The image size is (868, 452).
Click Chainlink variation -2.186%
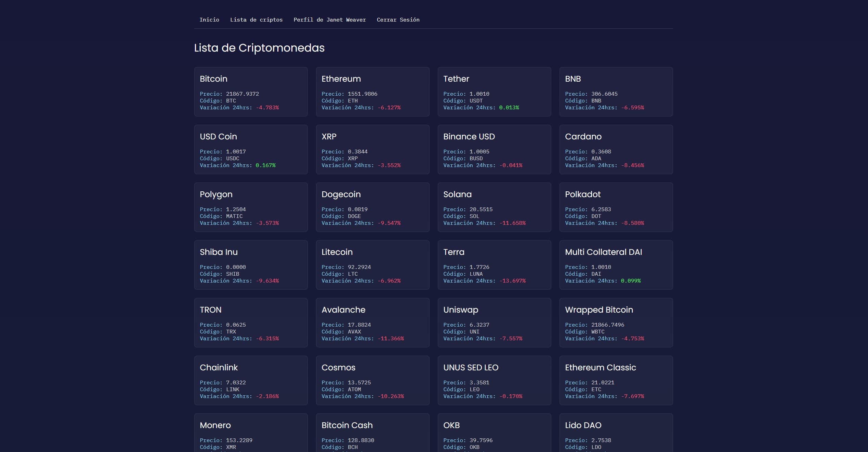[x=267, y=396]
